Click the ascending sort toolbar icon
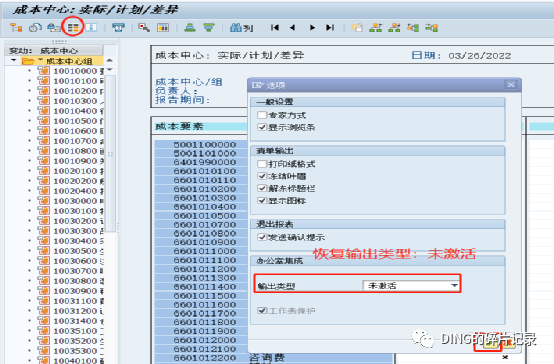 click(190, 28)
